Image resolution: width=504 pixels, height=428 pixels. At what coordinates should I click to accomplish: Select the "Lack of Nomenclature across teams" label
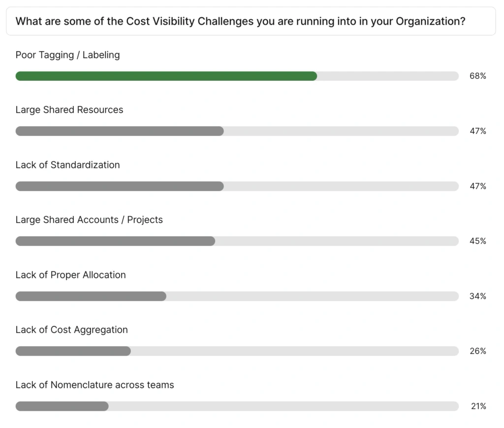tap(94, 385)
